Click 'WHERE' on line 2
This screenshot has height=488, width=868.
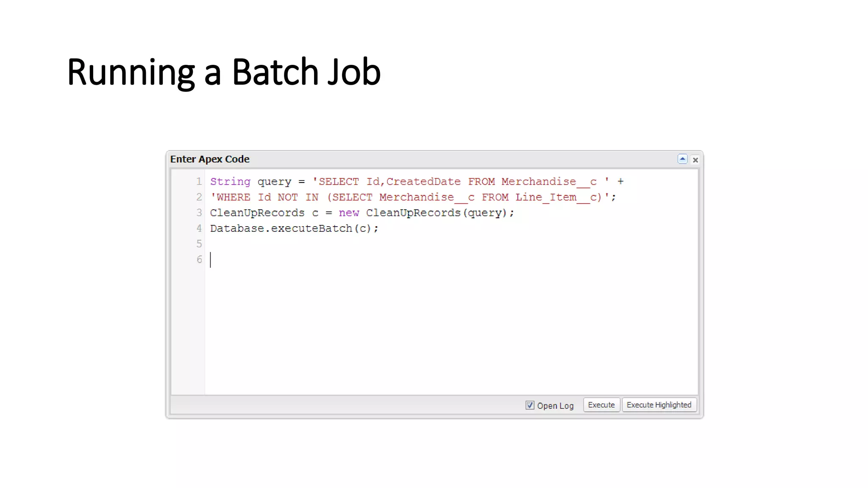[x=233, y=197]
